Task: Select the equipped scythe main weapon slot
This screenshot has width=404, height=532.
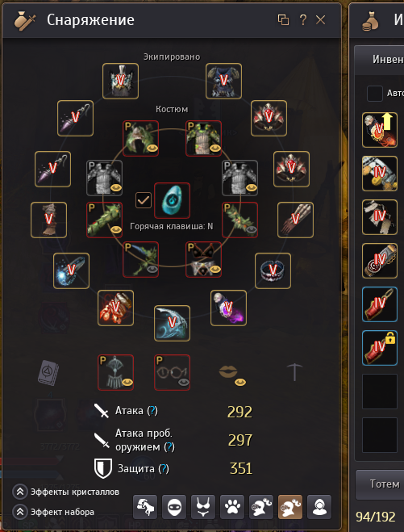Action: point(172,324)
